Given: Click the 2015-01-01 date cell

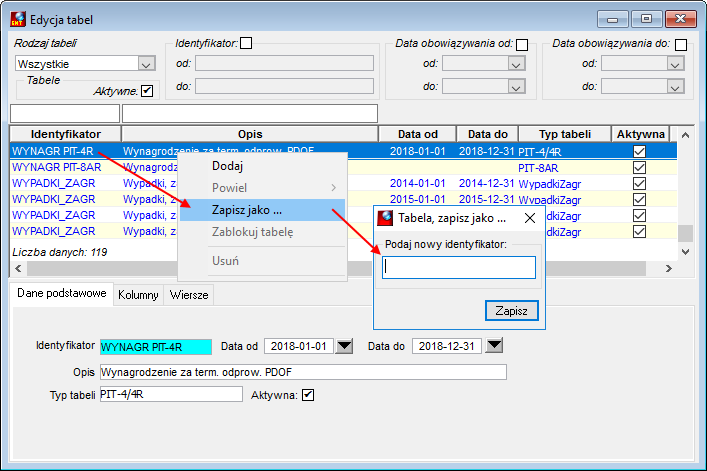Looking at the screenshot, I should (418, 199).
